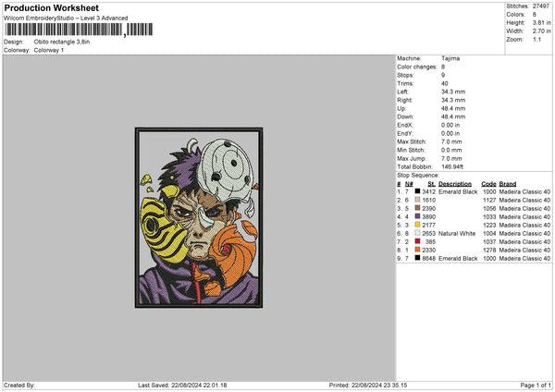Click thread code 1037

pyautogui.click(x=489, y=241)
